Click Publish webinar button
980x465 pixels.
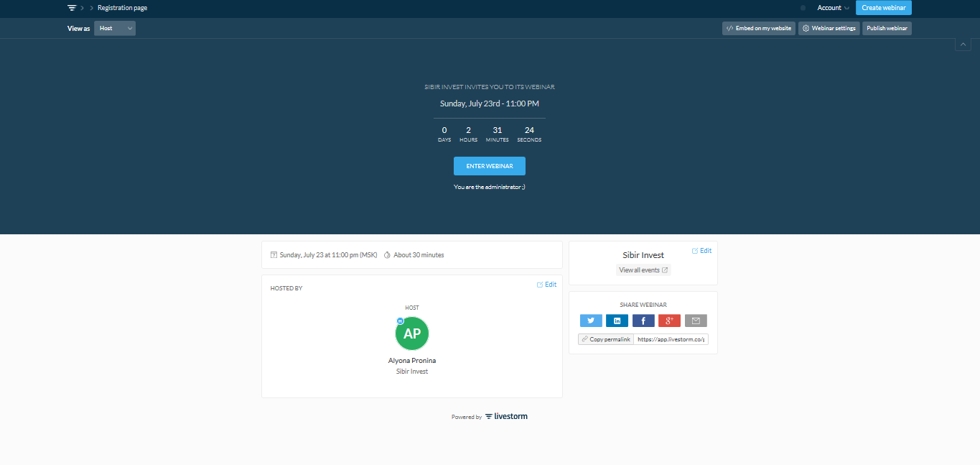887,28
